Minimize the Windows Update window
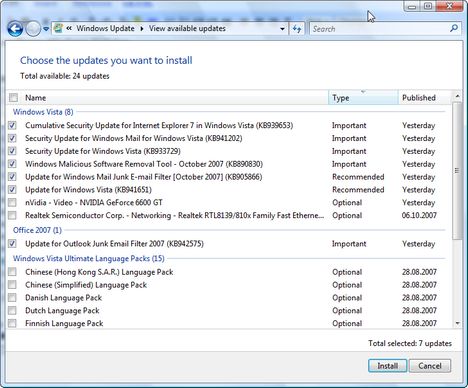Image resolution: width=468 pixels, height=388 pixels. click(412, 6)
